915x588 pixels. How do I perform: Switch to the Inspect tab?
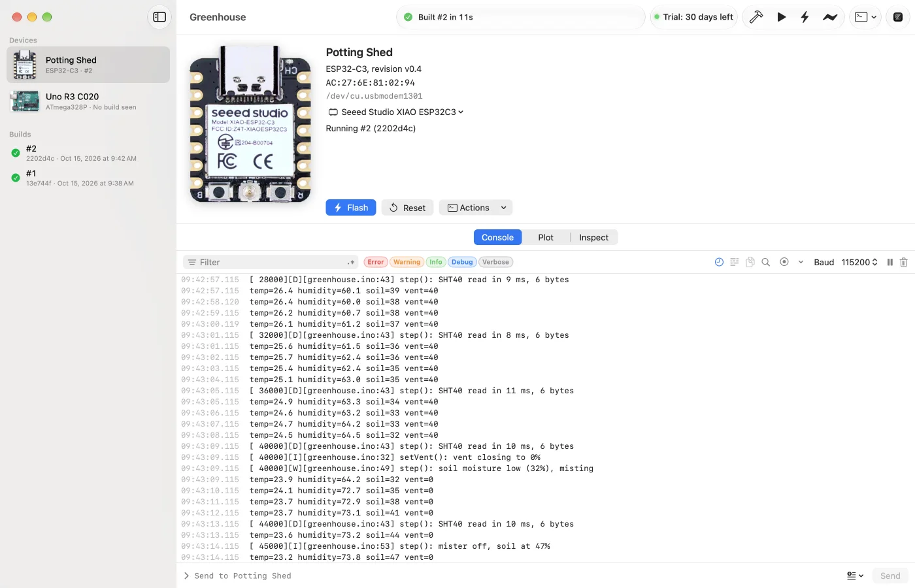593,237
